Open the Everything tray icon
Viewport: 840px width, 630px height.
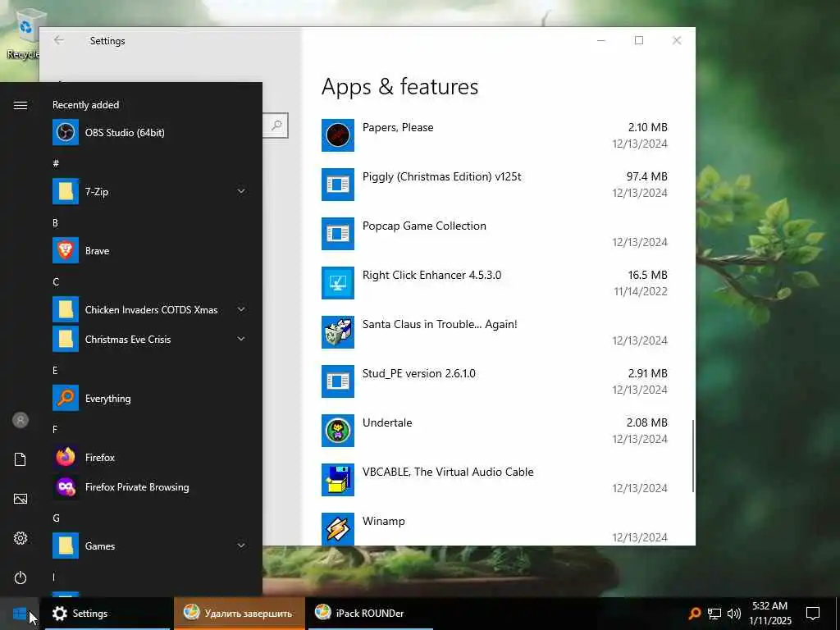[695, 614]
